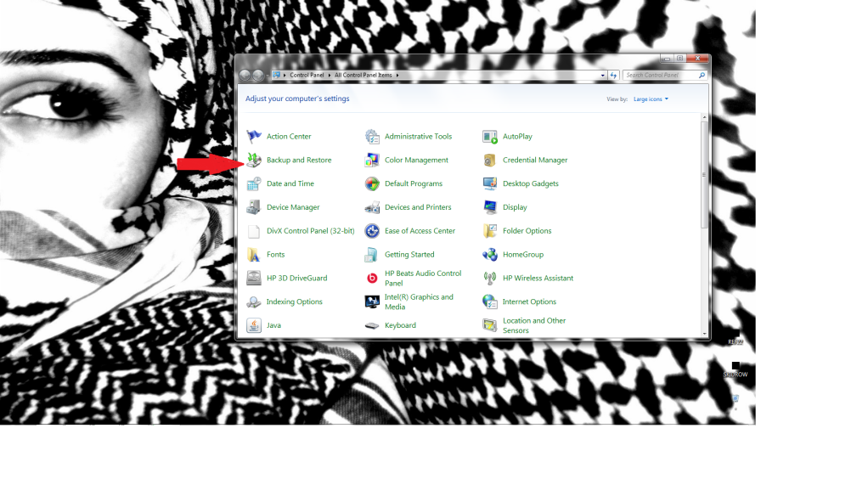Viewport: 868px width, 479px height.
Task: Click the Credential Manager icon
Action: pos(490,160)
